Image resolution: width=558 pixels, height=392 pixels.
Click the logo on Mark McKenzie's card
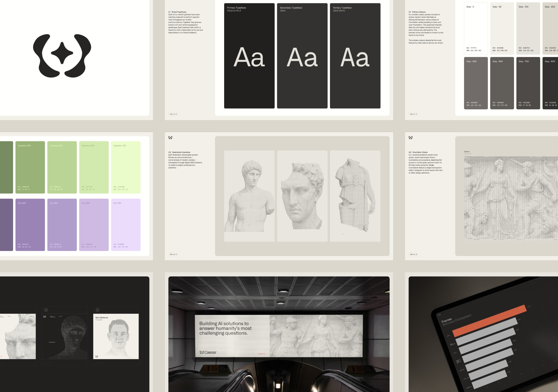[97, 356]
